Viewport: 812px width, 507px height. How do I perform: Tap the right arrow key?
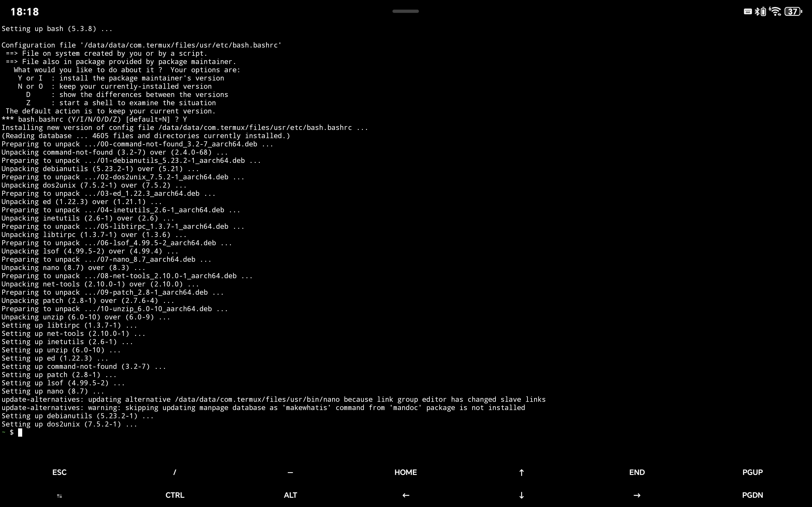637,495
